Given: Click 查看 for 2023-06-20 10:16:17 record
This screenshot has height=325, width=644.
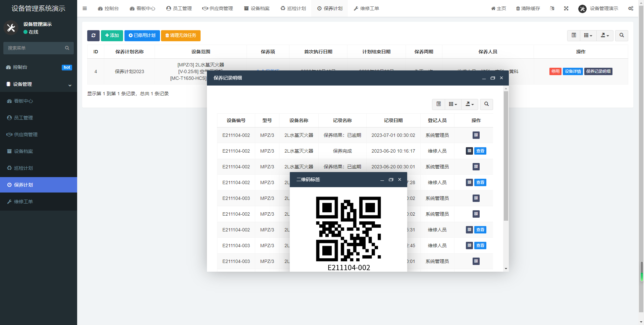Looking at the screenshot, I should [480, 151].
